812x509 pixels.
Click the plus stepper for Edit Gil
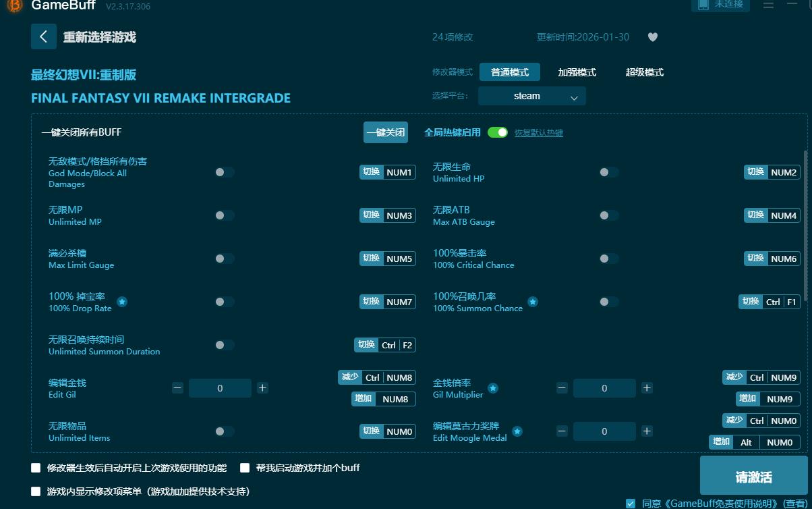pos(263,388)
